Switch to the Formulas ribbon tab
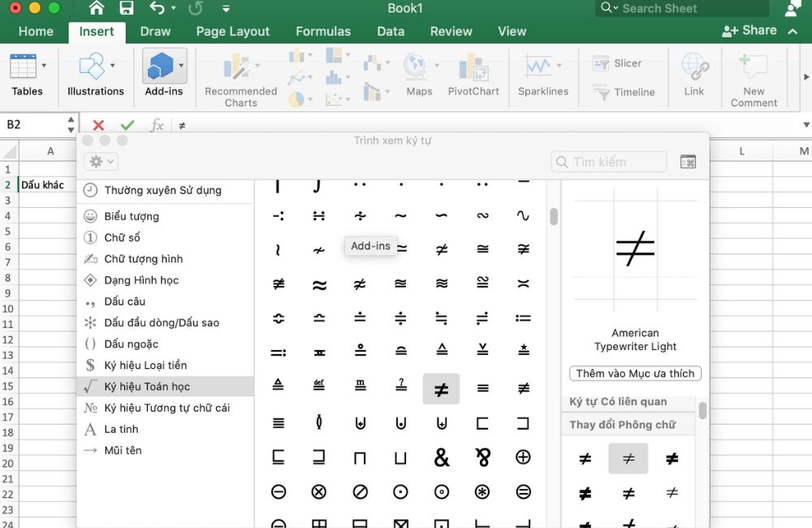Screen dimensions: 812x528 click(x=323, y=32)
